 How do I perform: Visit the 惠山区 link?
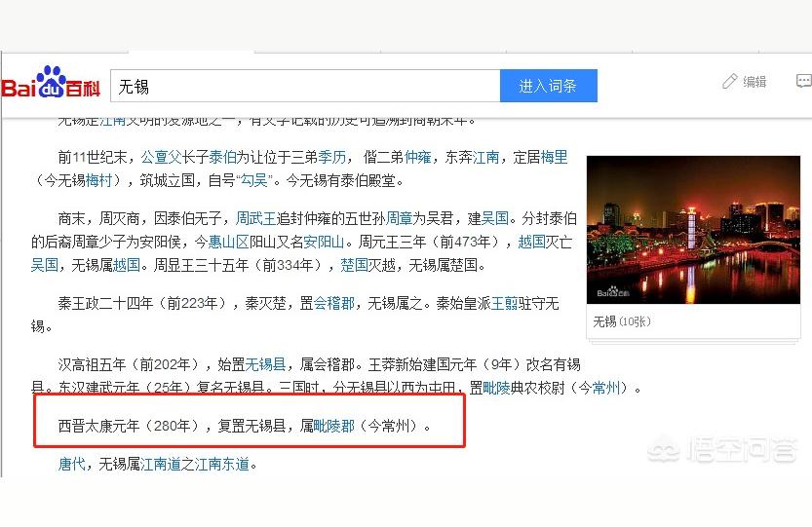coord(229,242)
